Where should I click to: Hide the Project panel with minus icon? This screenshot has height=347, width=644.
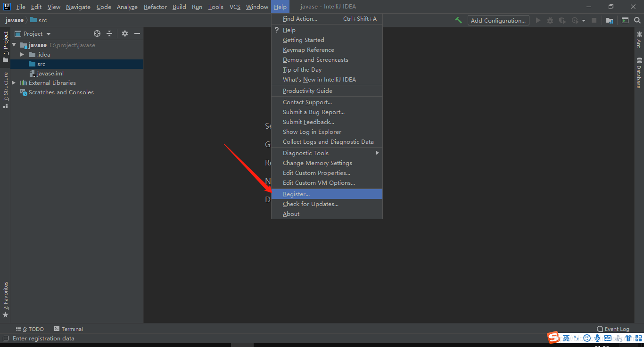coord(137,33)
